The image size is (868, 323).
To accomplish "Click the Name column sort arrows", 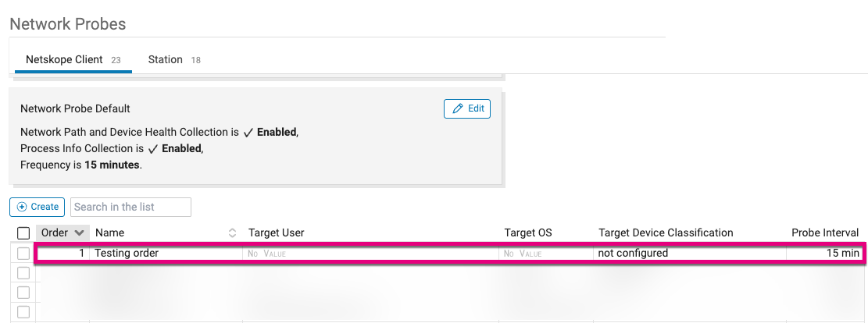I will (233, 232).
